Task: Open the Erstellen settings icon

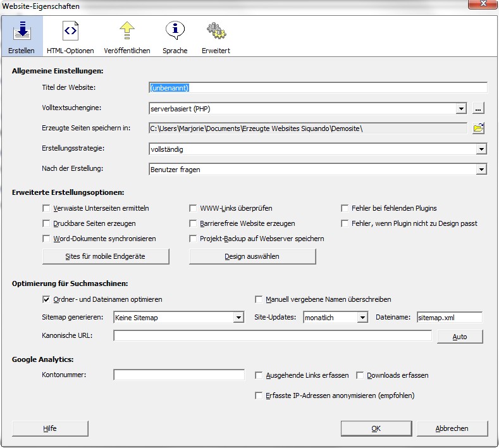Action: [22, 32]
